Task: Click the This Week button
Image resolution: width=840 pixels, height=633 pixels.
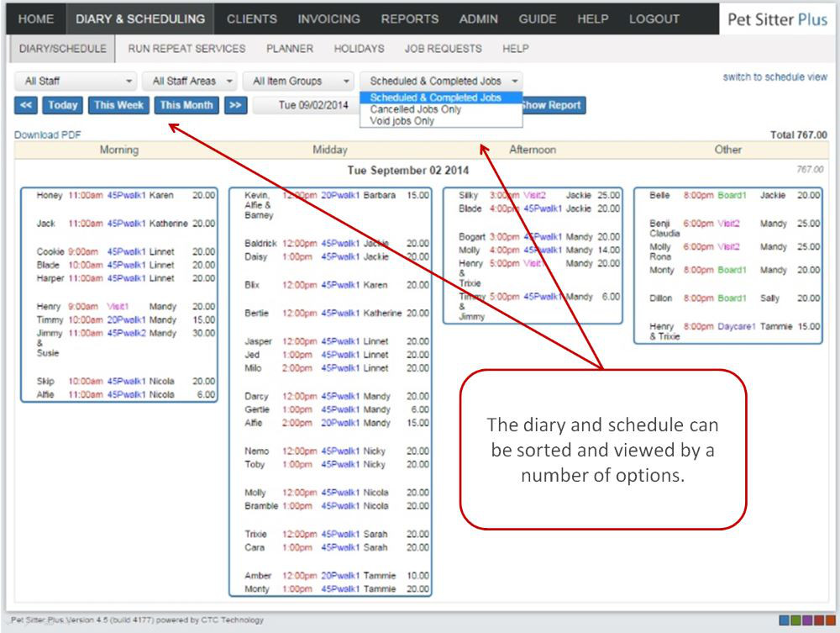Action: (118, 105)
